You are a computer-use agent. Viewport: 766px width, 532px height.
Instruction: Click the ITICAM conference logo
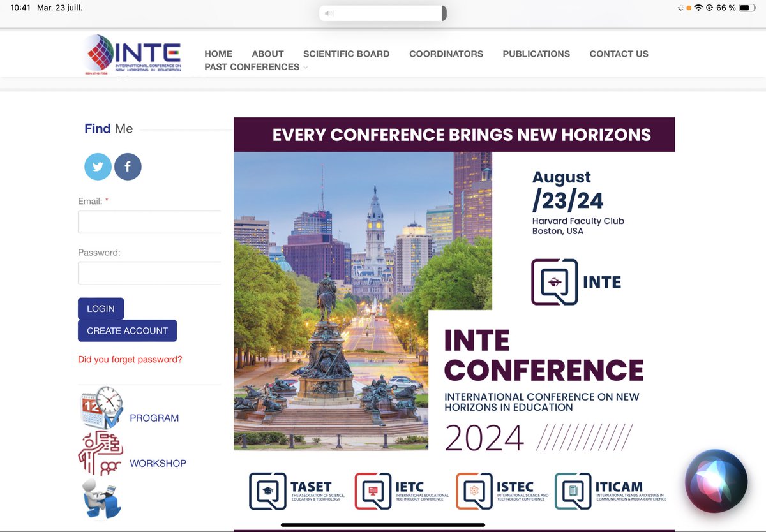(x=610, y=491)
